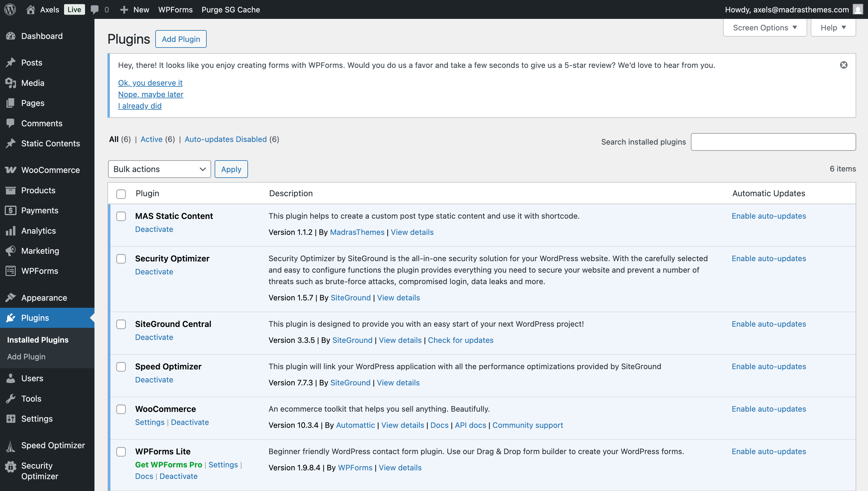Open Add Plugin submenu item in sidebar
The height and width of the screenshot is (491, 868).
point(26,356)
